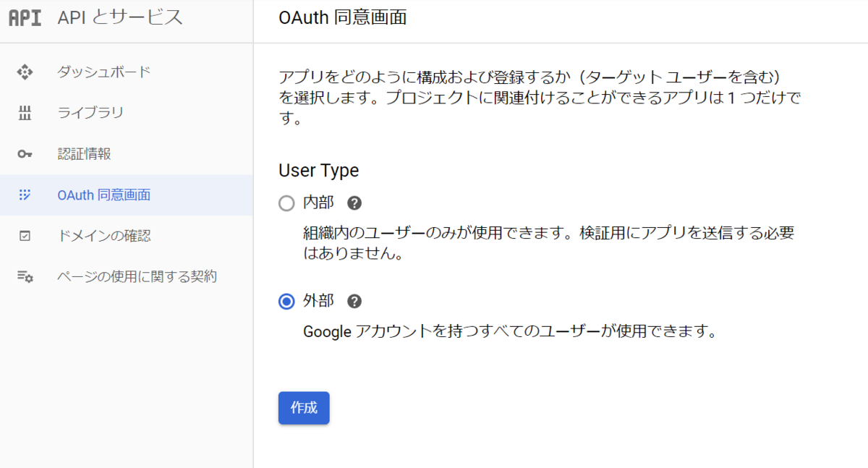
Task: Open the ライブラリ menu item
Action: (x=127, y=113)
